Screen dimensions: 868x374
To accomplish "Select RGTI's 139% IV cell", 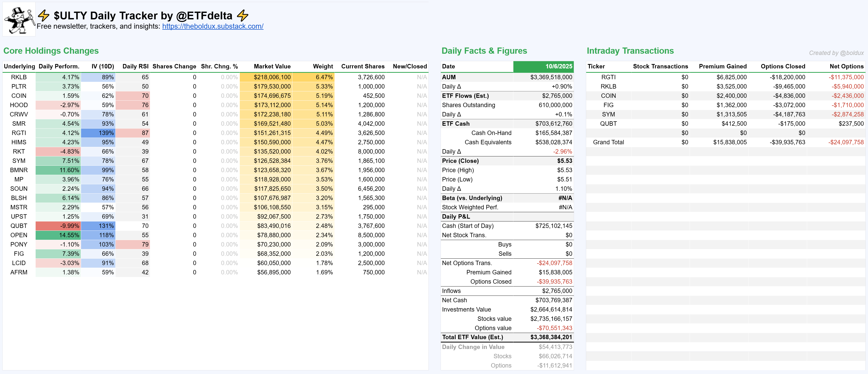I will point(98,133).
